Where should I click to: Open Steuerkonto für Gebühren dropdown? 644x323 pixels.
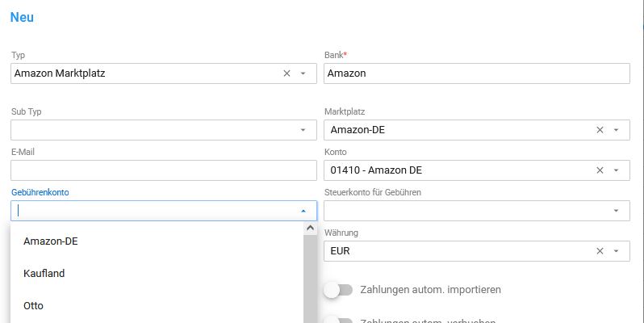coord(616,211)
